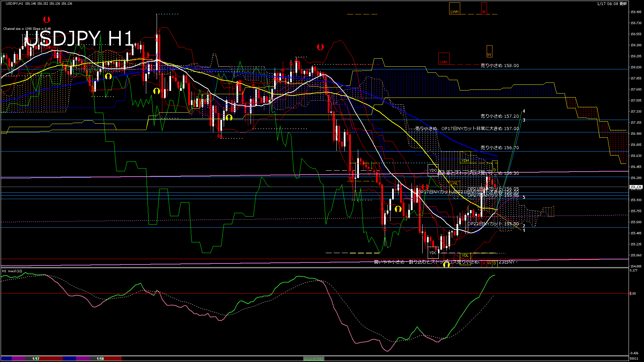Click MACD zero level 0.00 label
The width and height of the screenshot is (644, 362).
pyautogui.click(x=633, y=294)
